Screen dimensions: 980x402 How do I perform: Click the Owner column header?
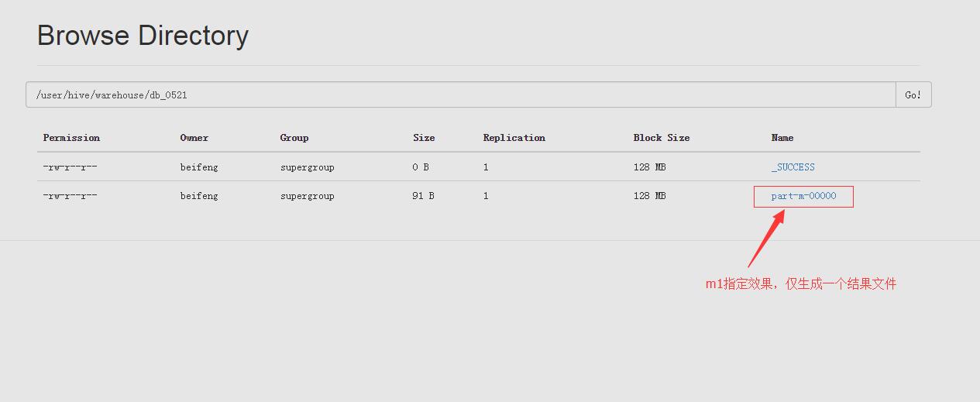click(194, 138)
